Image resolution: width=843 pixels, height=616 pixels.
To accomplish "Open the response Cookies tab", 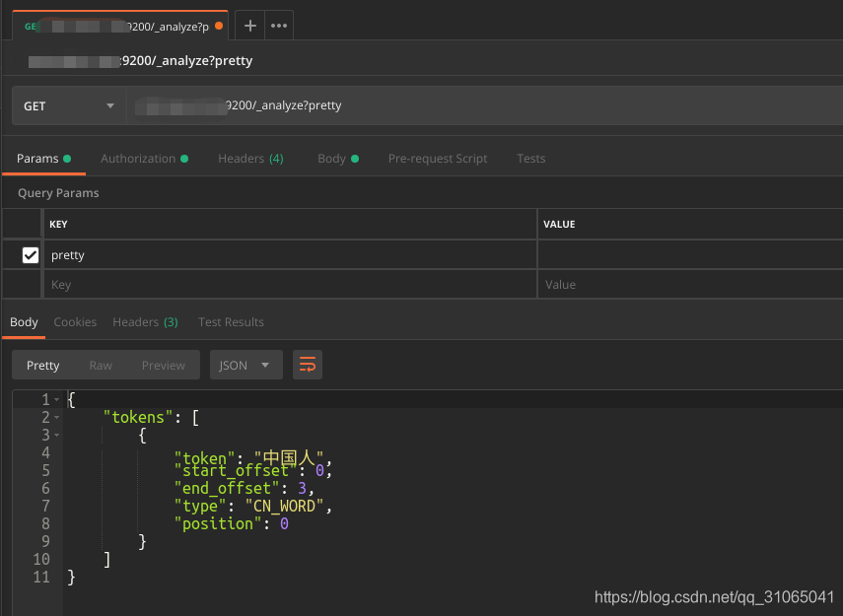I will point(75,322).
